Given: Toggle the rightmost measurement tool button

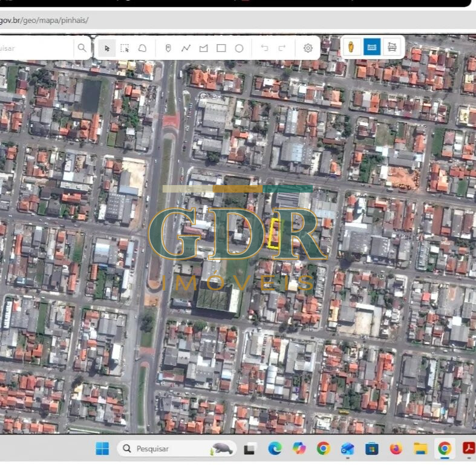Looking at the screenshot, I should pyautogui.click(x=392, y=47).
